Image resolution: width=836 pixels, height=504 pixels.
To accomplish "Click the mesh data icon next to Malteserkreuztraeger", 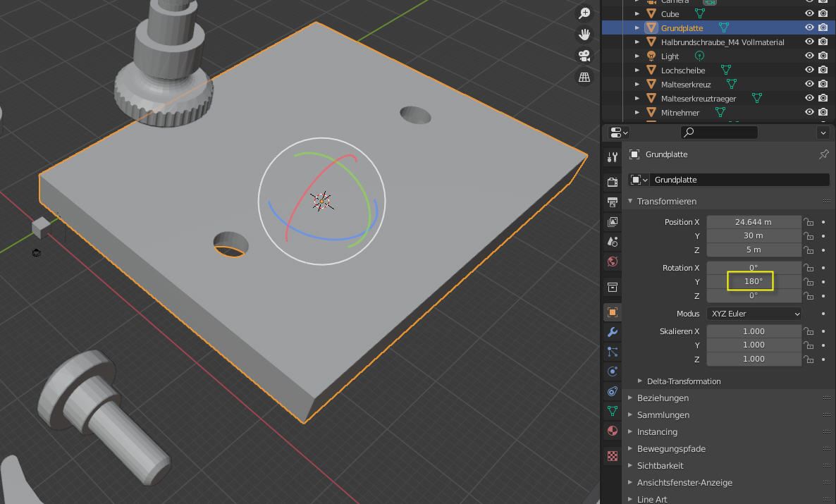I will click(756, 98).
